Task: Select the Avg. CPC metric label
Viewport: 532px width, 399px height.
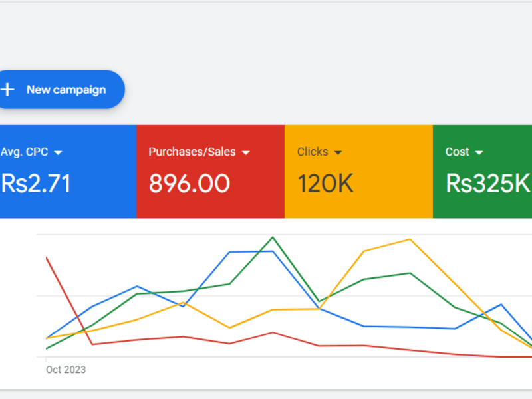Action: click(x=25, y=152)
